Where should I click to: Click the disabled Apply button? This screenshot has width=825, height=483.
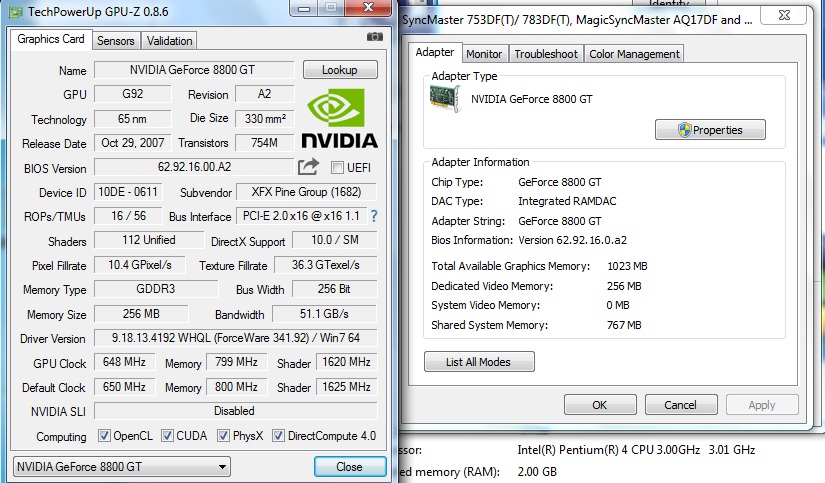point(762,405)
